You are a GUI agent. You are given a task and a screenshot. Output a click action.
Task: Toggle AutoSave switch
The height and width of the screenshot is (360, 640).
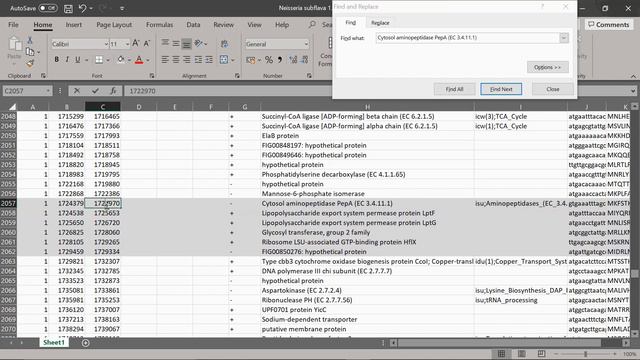coord(48,8)
